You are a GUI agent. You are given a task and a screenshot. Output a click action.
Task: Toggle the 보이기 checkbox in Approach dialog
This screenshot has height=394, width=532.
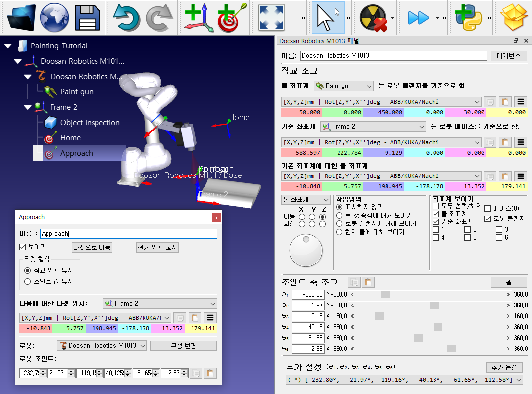click(x=22, y=247)
